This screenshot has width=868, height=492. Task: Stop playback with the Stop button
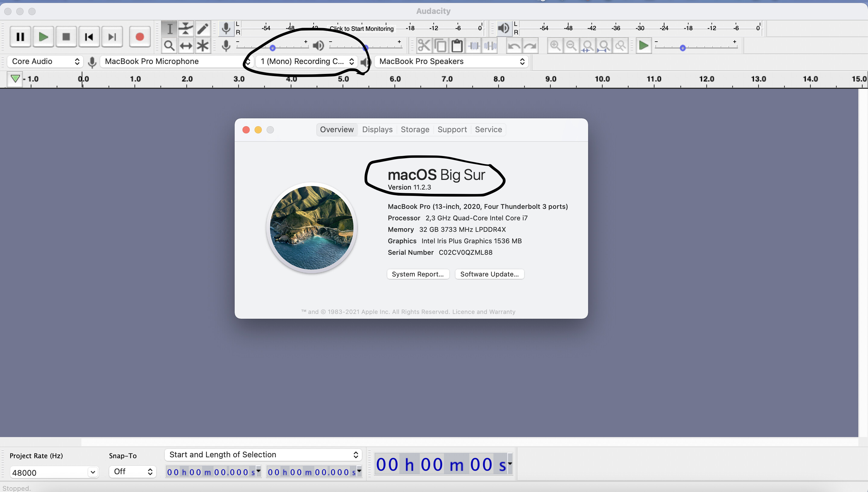[66, 37]
